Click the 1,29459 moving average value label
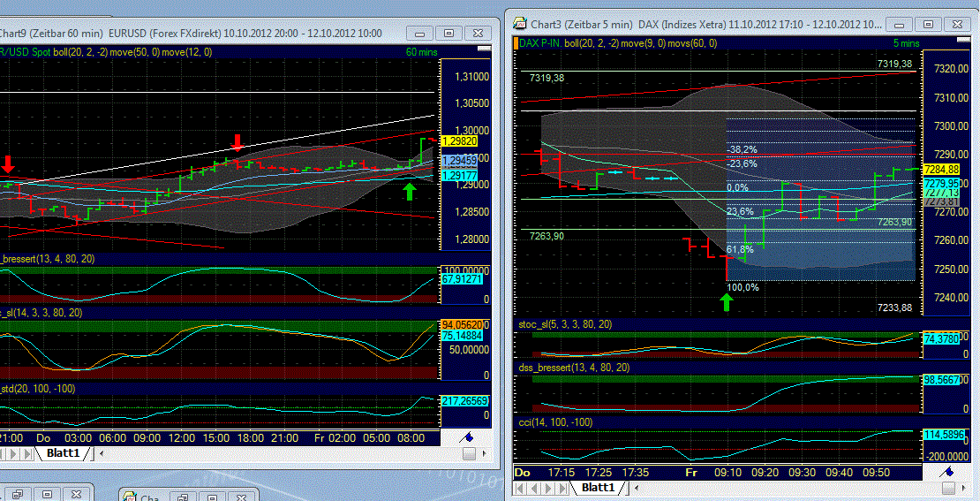Image resolution: width=980 pixels, height=501 pixels. click(x=459, y=162)
